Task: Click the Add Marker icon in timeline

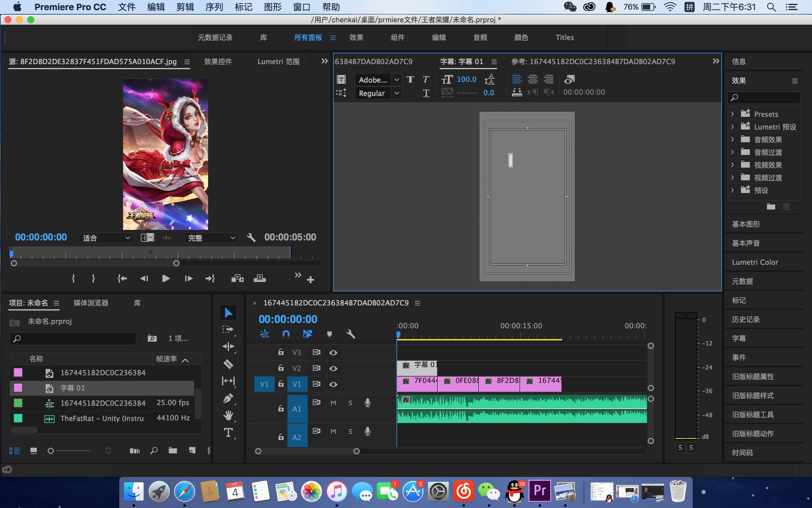Action: pos(330,334)
